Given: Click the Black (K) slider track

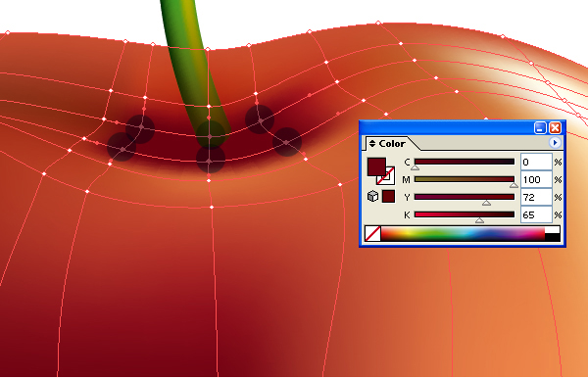Looking at the screenshot, I should click(x=465, y=214).
